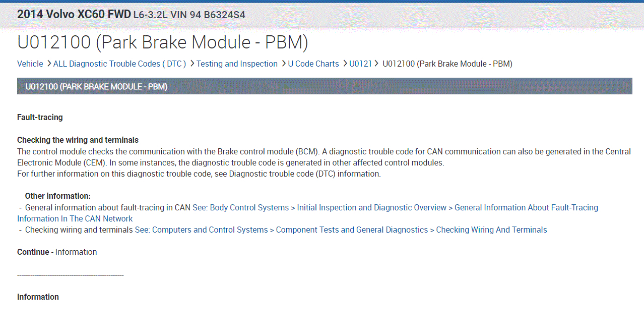This screenshot has width=644, height=333.
Task: Navigate to the U0121 breadcrumb link
Action: (360, 64)
